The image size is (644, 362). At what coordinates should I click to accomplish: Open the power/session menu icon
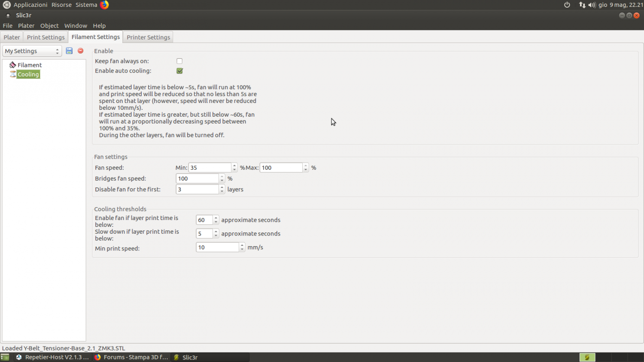click(567, 5)
